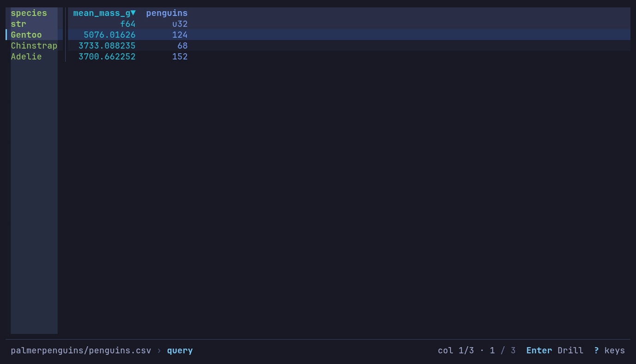Click the str type label under species
This screenshot has height=364, width=636.
pyautogui.click(x=18, y=24)
